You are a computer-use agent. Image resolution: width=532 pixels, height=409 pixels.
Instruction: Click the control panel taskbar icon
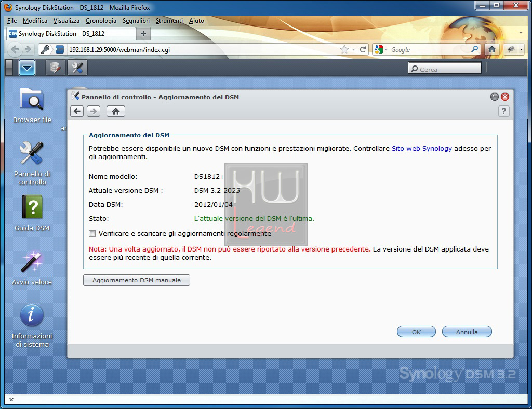(x=77, y=68)
